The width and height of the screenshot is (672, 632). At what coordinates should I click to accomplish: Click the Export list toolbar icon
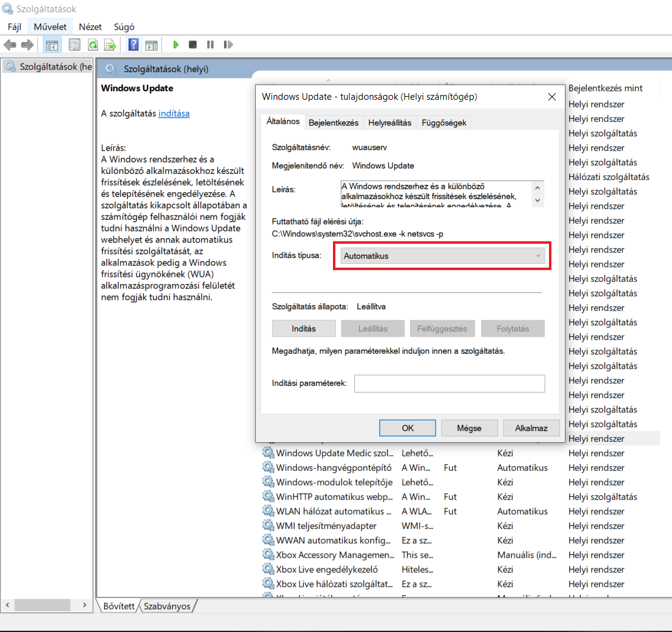tap(110, 45)
